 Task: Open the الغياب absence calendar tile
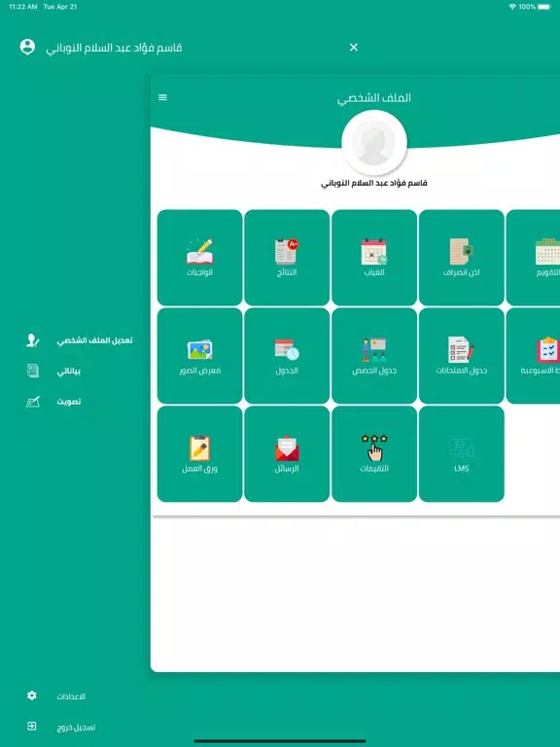[374, 258]
